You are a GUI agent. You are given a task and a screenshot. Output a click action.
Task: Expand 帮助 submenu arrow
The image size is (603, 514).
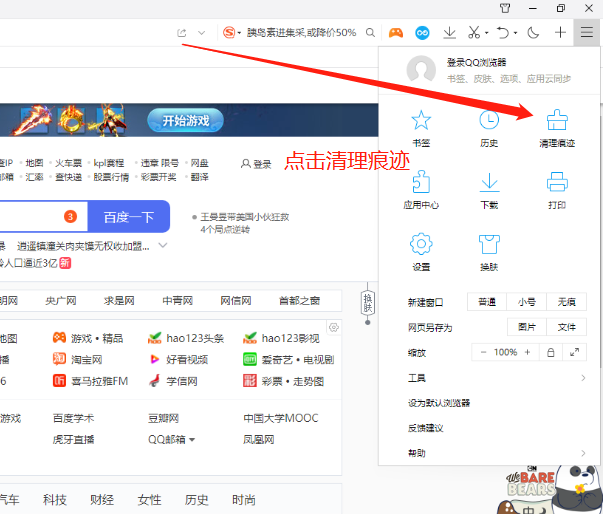583,453
